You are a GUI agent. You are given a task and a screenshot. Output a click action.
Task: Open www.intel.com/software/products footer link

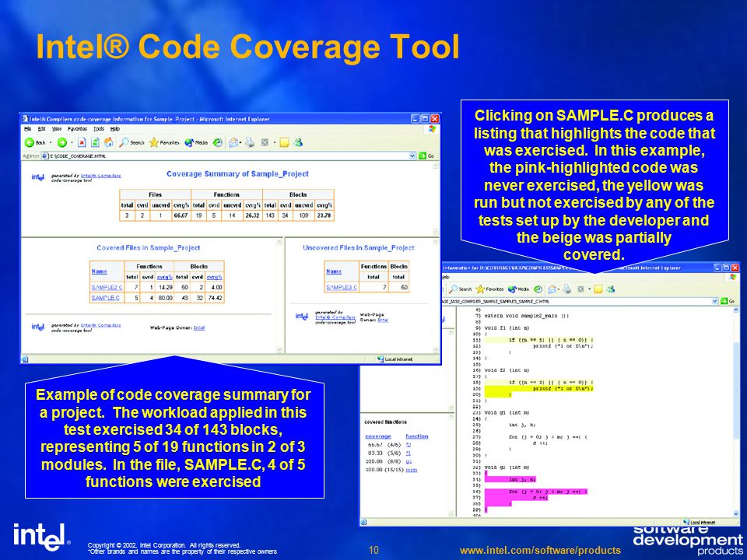[540, 551]
